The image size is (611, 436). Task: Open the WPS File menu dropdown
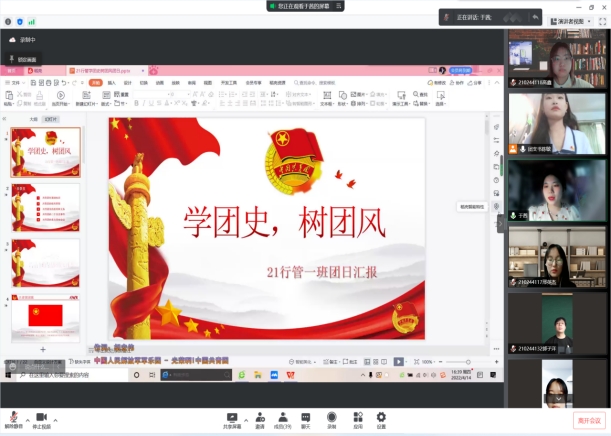pyautogui.click(x=15, y=83)
